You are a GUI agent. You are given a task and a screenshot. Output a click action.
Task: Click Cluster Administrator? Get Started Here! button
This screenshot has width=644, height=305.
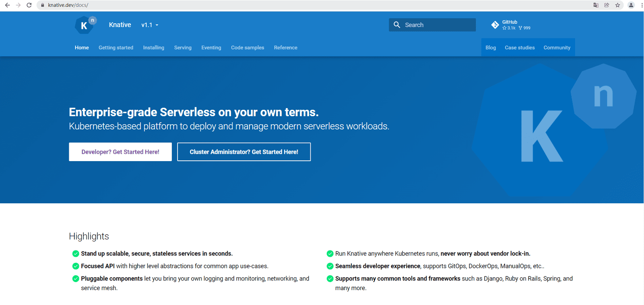coord(244,152)
